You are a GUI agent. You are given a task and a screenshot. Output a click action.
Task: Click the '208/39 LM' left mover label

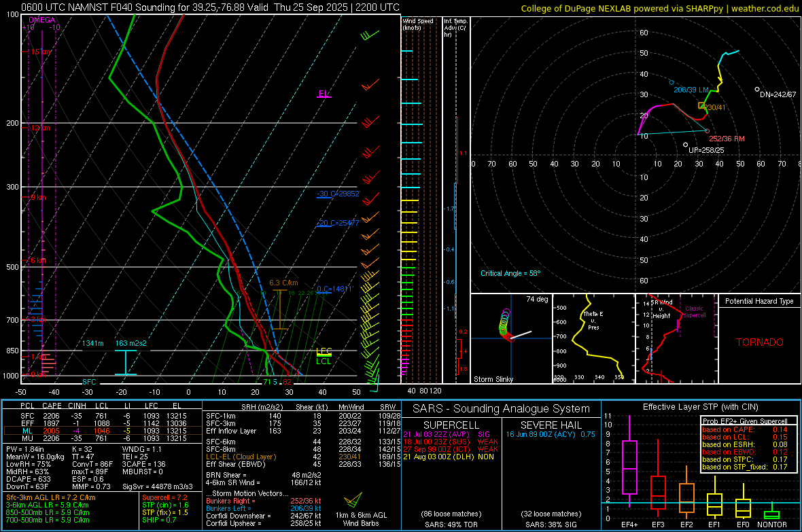click(x=691, y=90)
